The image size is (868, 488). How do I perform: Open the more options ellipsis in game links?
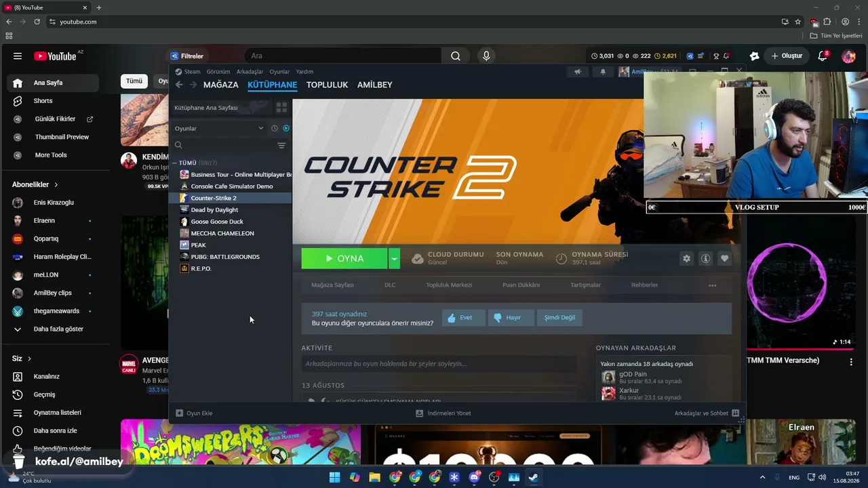click(712, 285)
